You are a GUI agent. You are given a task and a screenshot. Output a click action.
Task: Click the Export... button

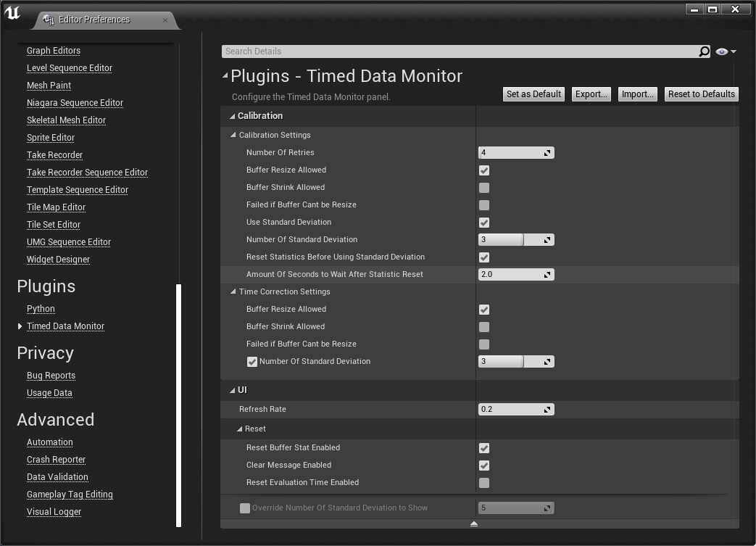click(x=591, y=94)
